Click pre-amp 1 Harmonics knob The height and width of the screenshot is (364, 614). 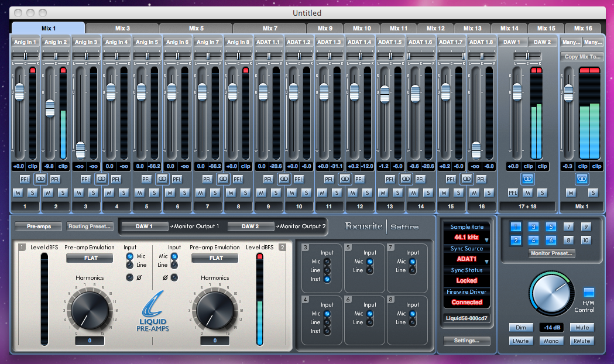coord(90,309)
